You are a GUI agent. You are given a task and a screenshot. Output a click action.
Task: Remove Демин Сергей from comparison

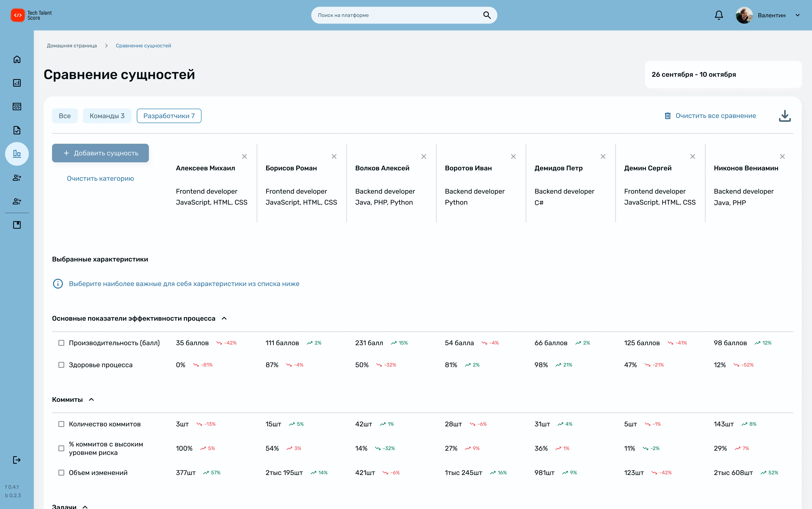tap(693, 157)
